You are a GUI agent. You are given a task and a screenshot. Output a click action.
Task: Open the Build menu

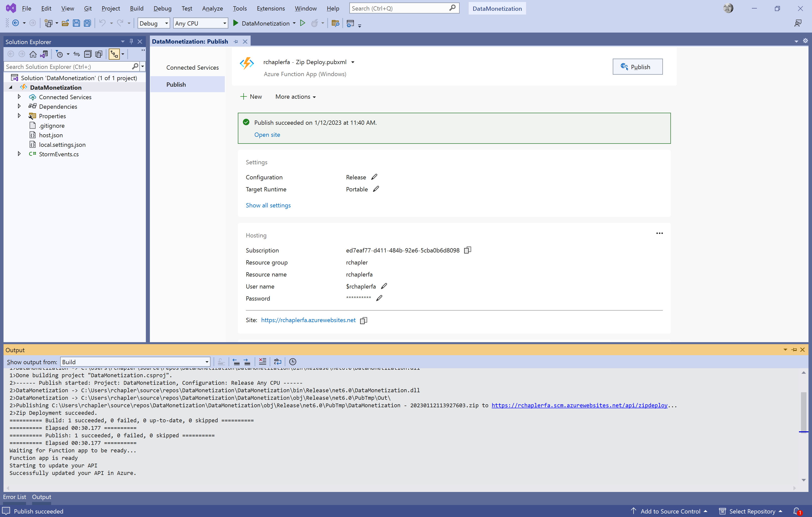(x=137, y=9)
